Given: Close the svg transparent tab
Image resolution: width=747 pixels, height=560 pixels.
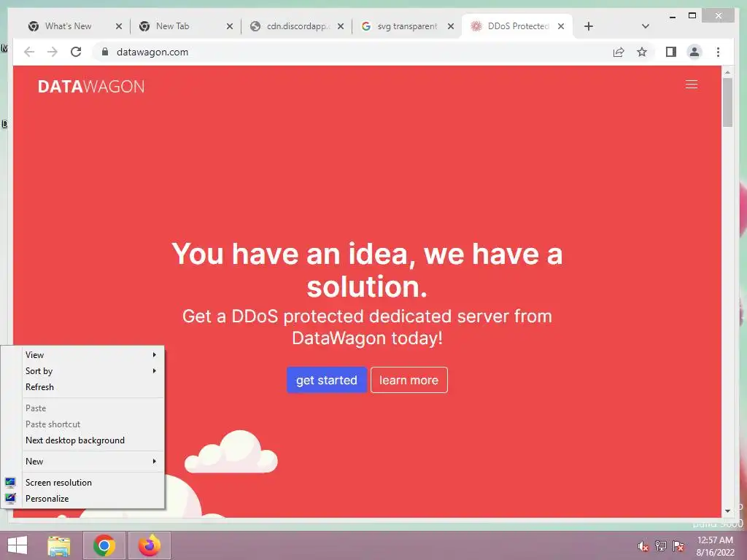Looking at the screenshot, I should (451, 26).
